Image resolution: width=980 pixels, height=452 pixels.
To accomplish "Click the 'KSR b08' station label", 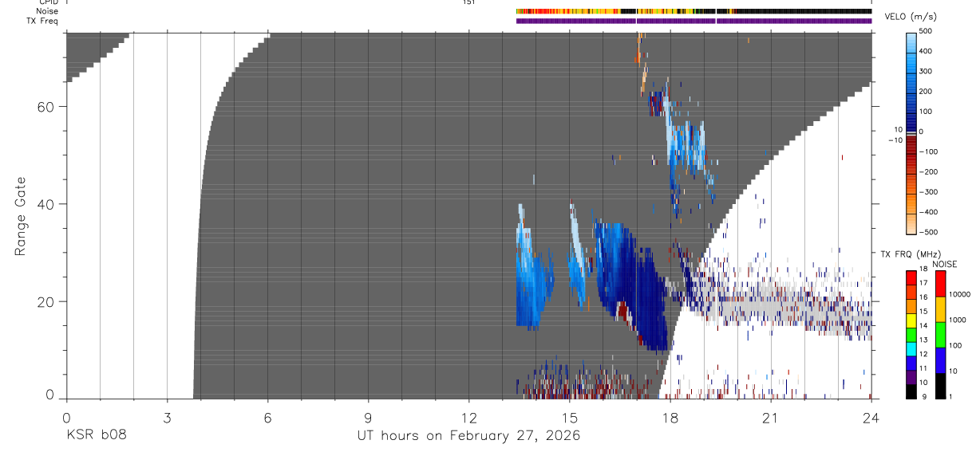I will click(96, 436).
